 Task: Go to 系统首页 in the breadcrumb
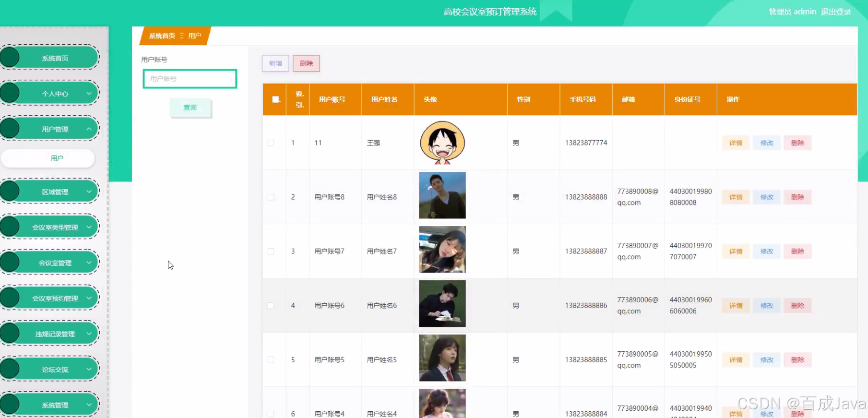pyautogui.click(x=162, y=36)
